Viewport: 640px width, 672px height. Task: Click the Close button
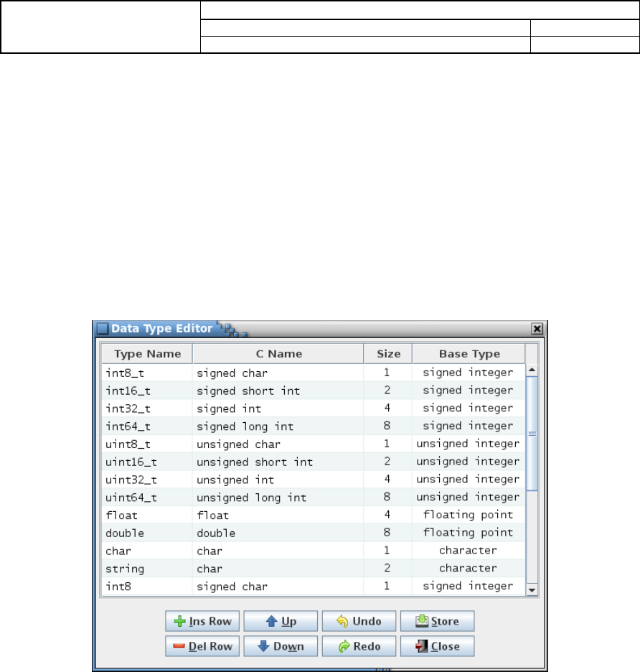(x=438, y=646)
